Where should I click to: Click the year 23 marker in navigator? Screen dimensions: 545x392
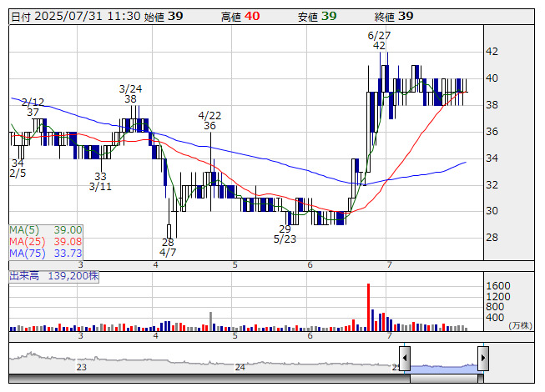(x=81, y=367)
